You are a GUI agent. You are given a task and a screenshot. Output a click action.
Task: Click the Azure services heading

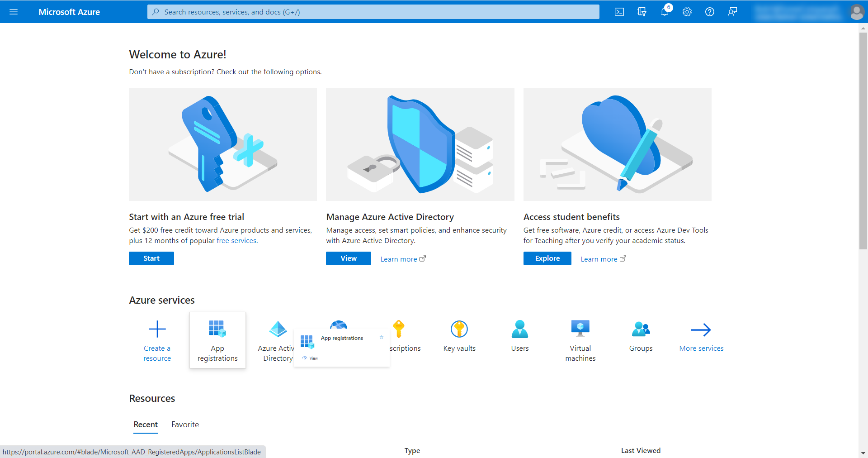click(x=162, y=300)
